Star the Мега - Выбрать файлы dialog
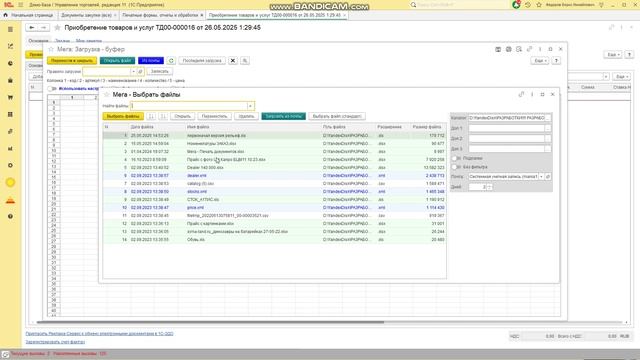 click(x=107, y=94)
